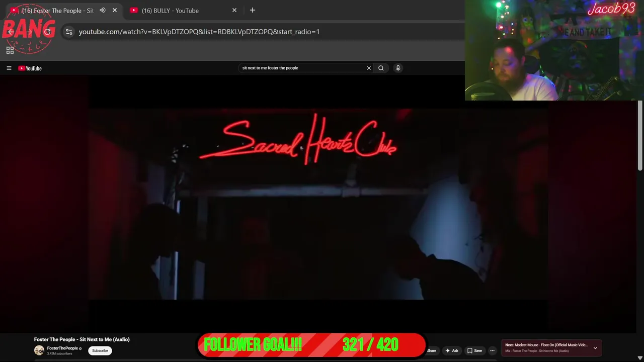Close the Foster The People tab

coord(115,10)
